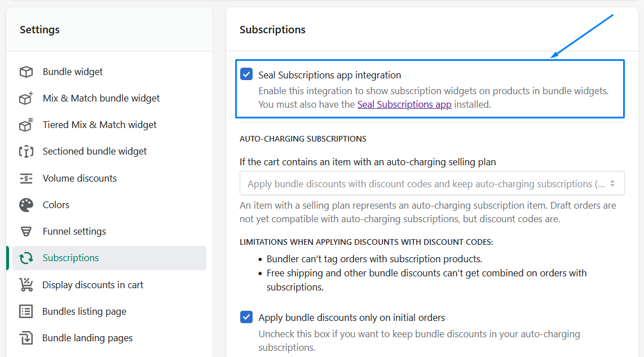Click the Colors palette icon

[x=26, y=205]
